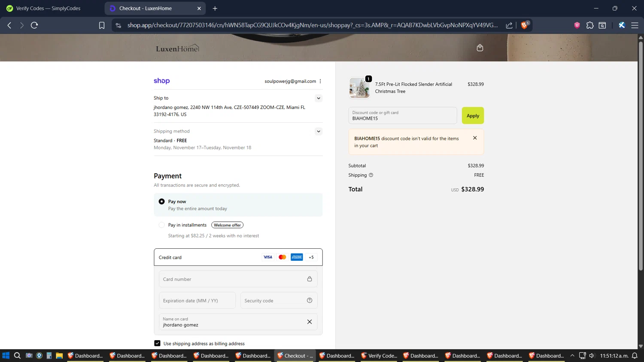
Task: Open File Explorer from taskbar
Action: 59,356
